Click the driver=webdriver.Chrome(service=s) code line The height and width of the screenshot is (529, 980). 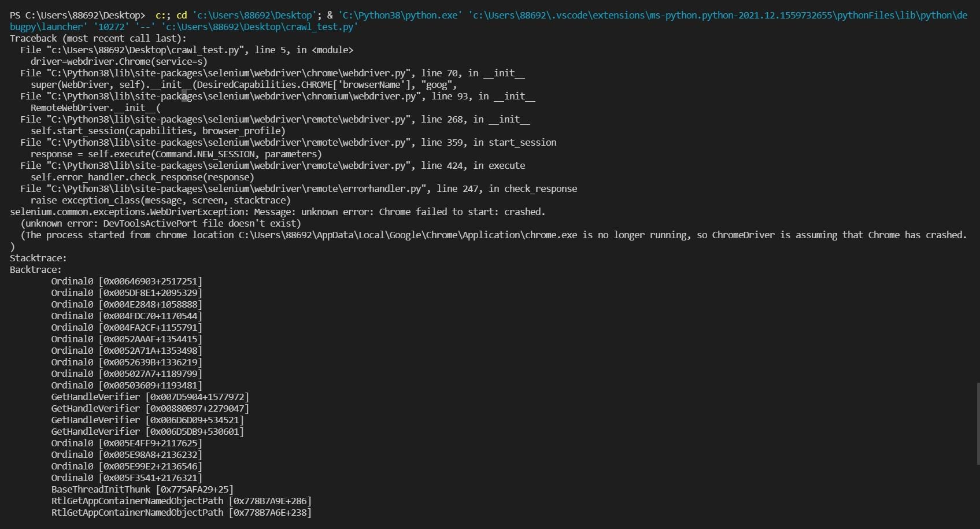119,62
